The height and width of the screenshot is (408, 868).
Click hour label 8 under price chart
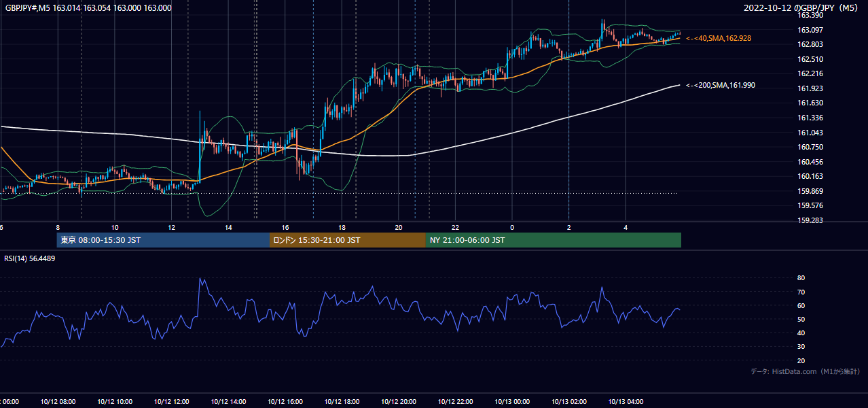pyautogui.click(x=58, y=227)
